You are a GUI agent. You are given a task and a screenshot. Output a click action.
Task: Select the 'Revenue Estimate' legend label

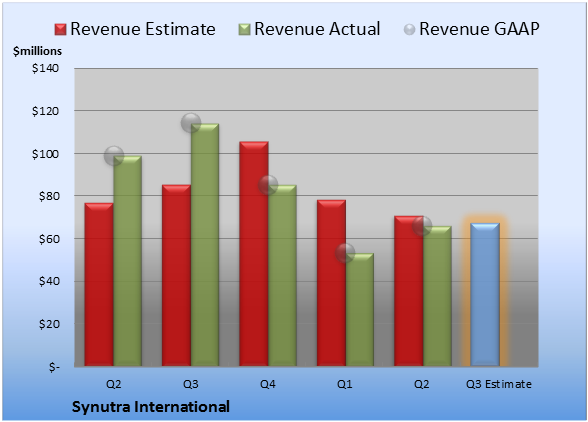[x=143, y=29]
